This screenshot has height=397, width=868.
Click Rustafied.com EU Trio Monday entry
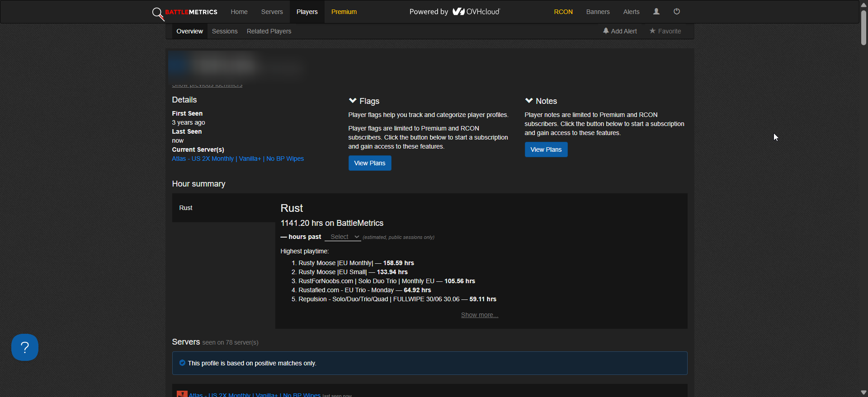coord(365,290)
